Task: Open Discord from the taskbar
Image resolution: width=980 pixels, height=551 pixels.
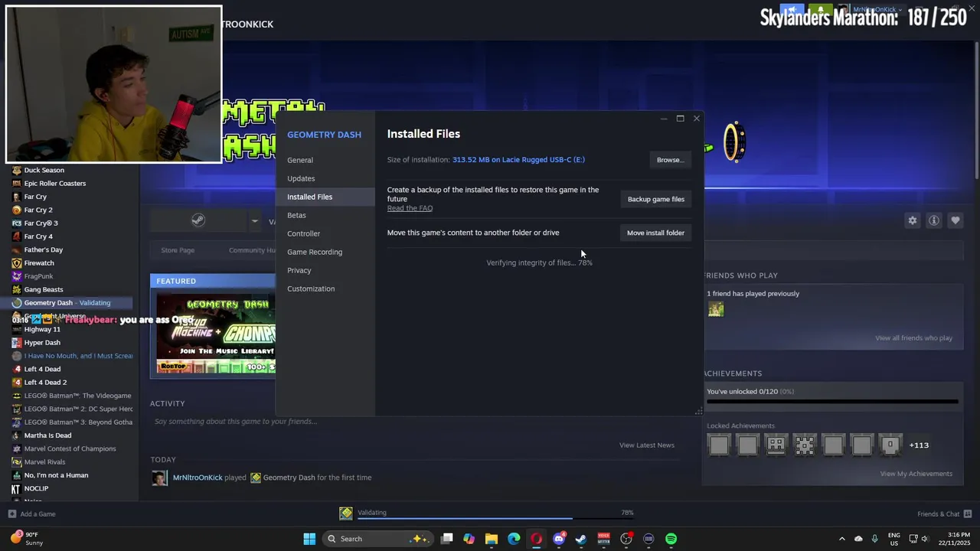Action: click(559, 539)
